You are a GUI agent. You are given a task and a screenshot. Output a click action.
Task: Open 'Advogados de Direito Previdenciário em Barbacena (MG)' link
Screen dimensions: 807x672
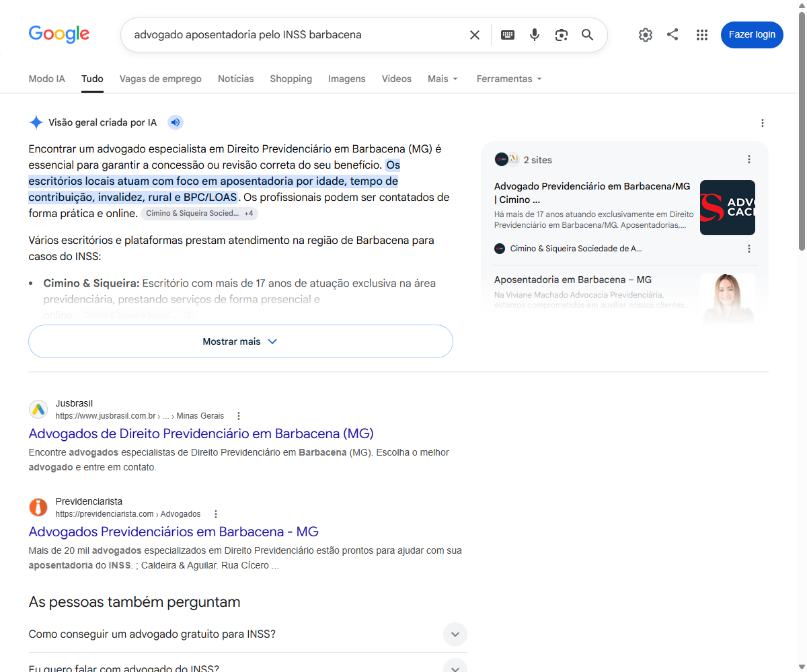[x=201, y=433]
